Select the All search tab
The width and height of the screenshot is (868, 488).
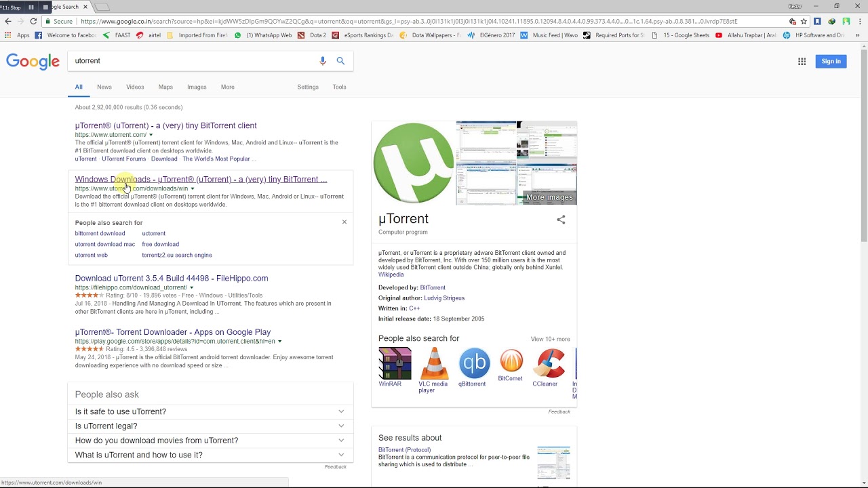point(79,87)
